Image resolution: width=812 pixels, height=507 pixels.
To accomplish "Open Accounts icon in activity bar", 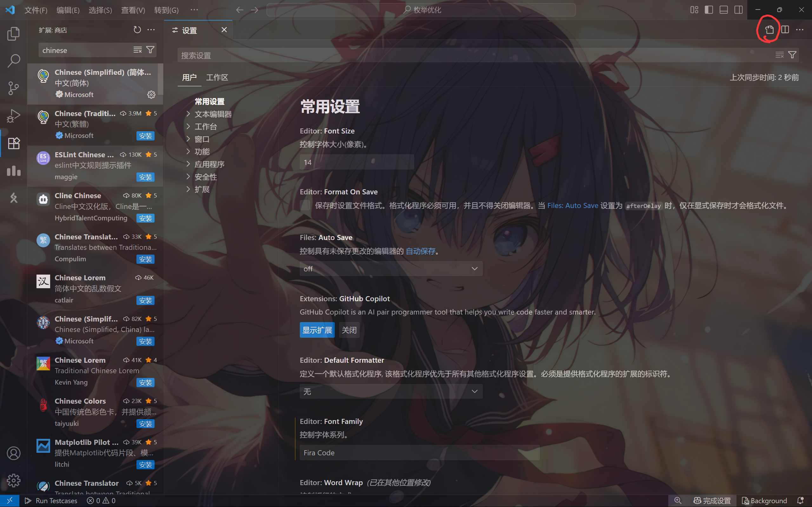I will 13,453.
